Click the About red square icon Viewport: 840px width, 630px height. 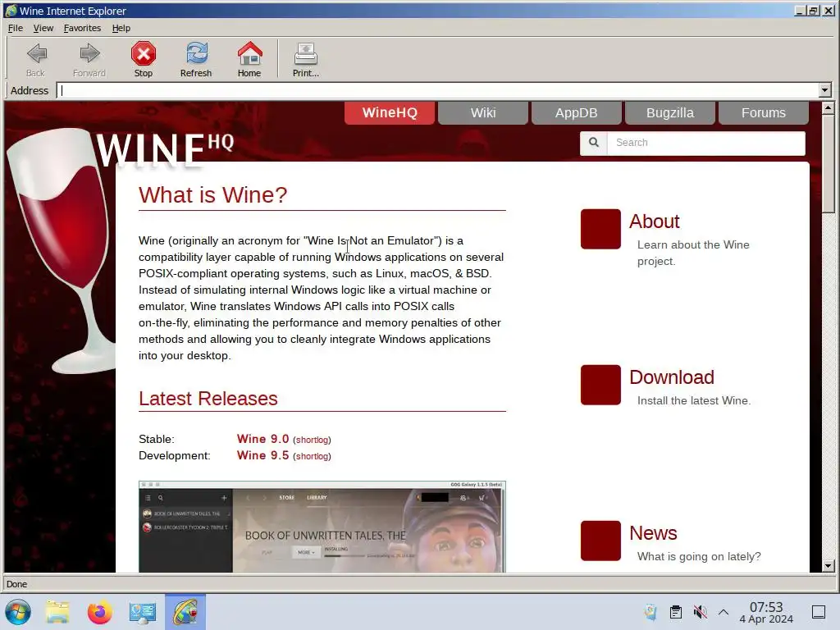(600, 229)
